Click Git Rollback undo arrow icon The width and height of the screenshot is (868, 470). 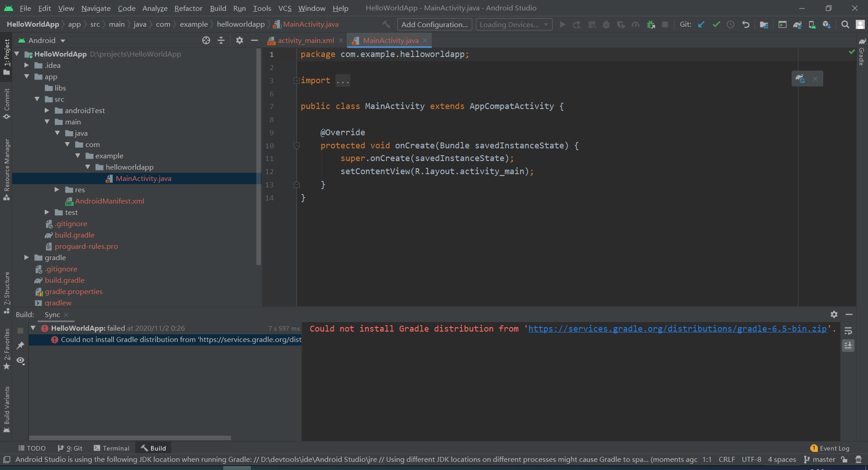point(745,24)
